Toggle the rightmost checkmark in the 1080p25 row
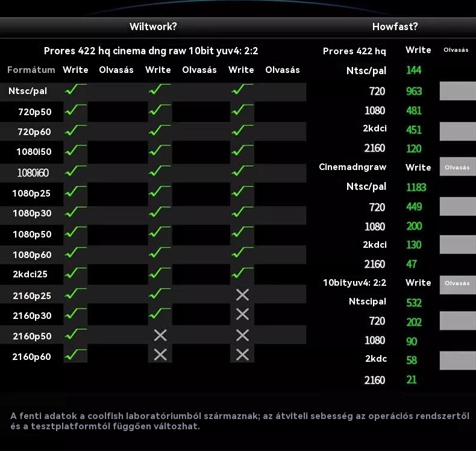This screenshot has width=476, height=451. tap(242, 192)
